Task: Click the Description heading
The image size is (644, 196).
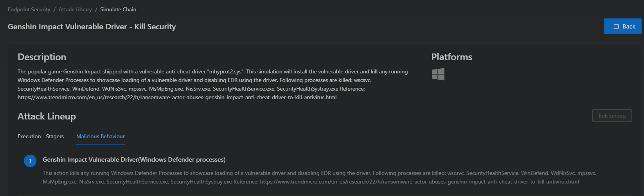Action: coord(42,57)
